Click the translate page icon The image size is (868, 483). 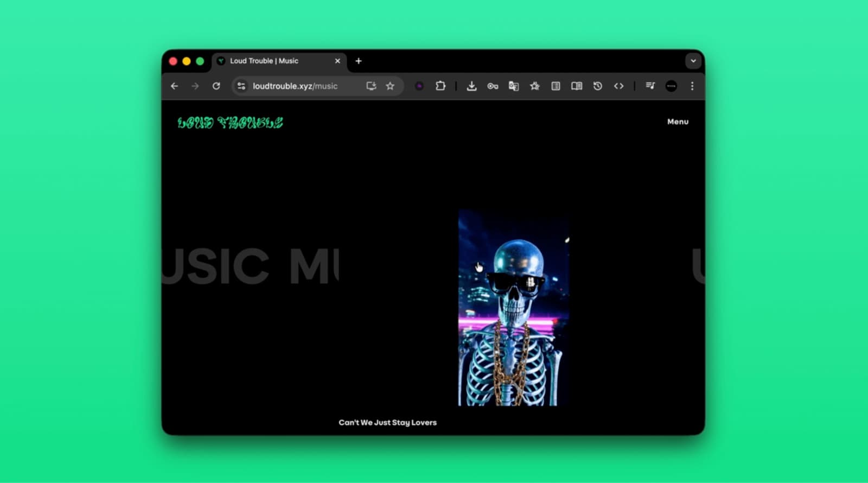click(513, 86)
